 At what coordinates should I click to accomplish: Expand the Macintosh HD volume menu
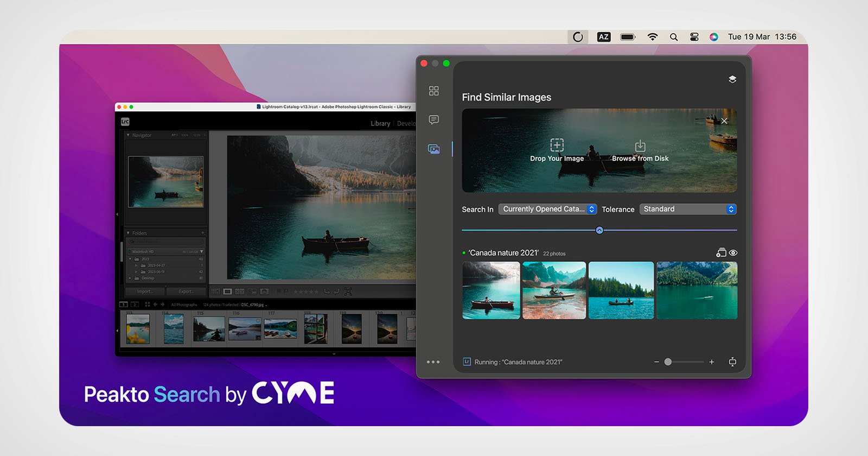point(201,251)
